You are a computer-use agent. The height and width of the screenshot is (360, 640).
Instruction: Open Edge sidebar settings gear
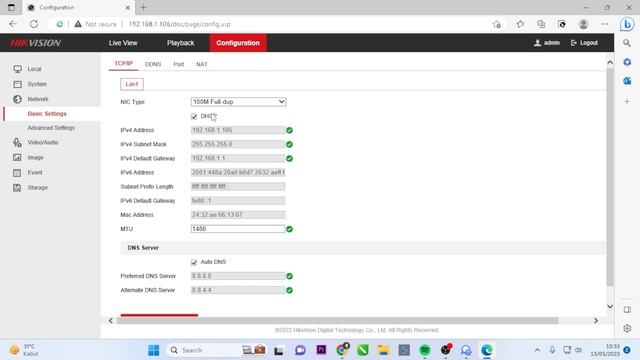pos(627,328)
